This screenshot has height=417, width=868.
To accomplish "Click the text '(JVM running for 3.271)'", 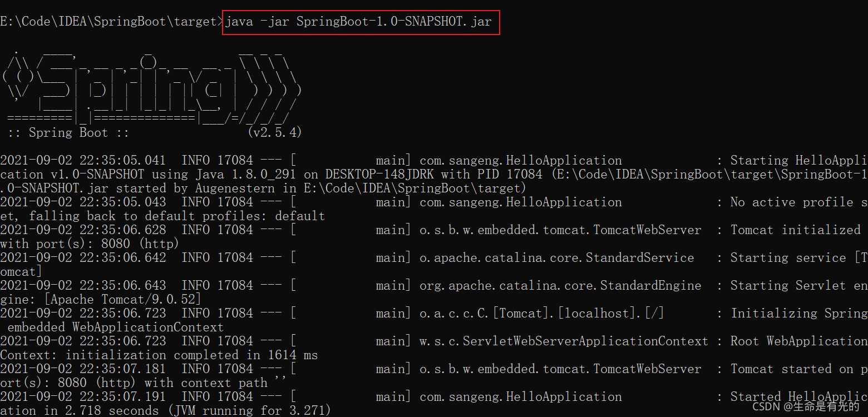I will coord(249,411).
